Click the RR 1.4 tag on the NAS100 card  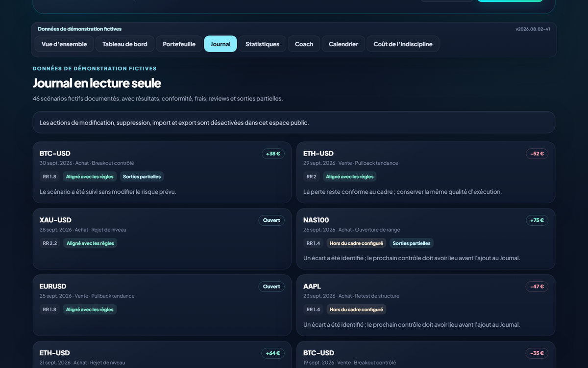tap(313, 243)
